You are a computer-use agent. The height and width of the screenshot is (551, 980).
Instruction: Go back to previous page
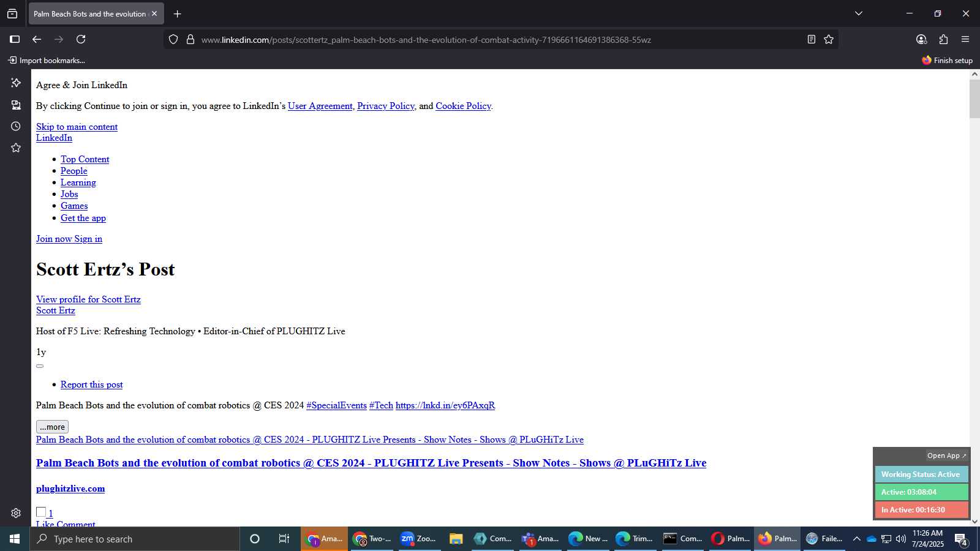pos(37,39)
